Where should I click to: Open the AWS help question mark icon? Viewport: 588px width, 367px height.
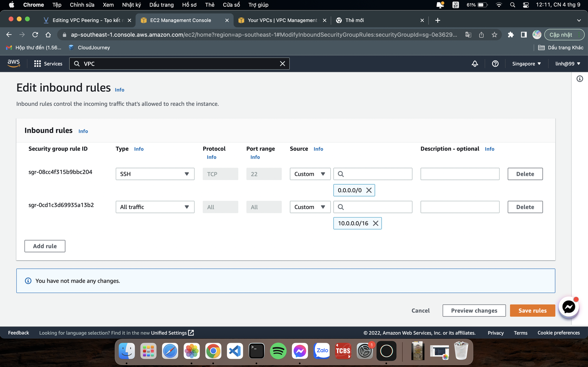pos(495,64)
